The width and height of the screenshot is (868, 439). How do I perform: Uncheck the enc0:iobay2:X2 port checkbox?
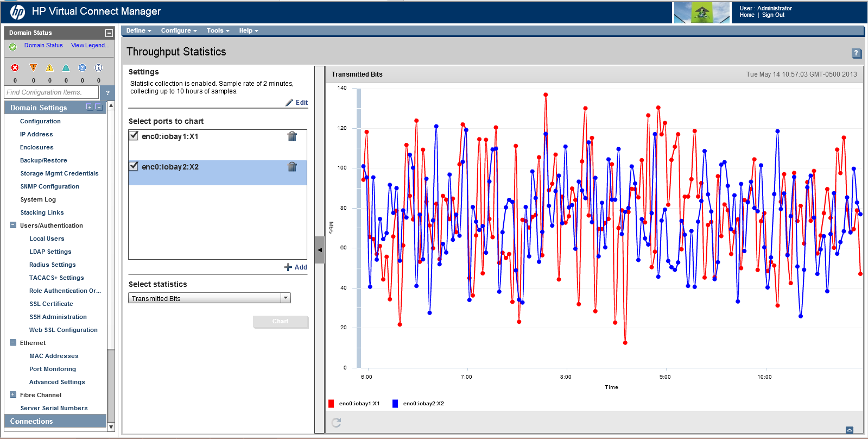pos(134,166)
